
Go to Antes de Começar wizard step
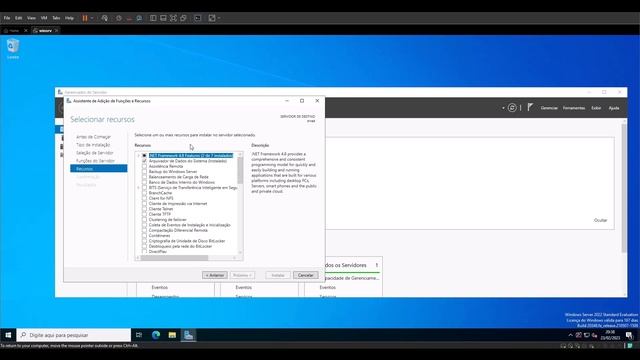click(93, 137)
